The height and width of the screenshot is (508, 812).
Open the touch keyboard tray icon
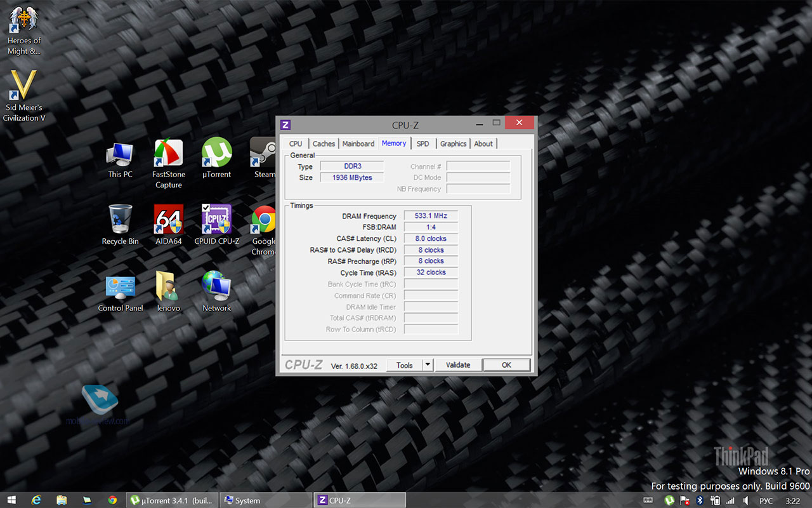[648, 500]
